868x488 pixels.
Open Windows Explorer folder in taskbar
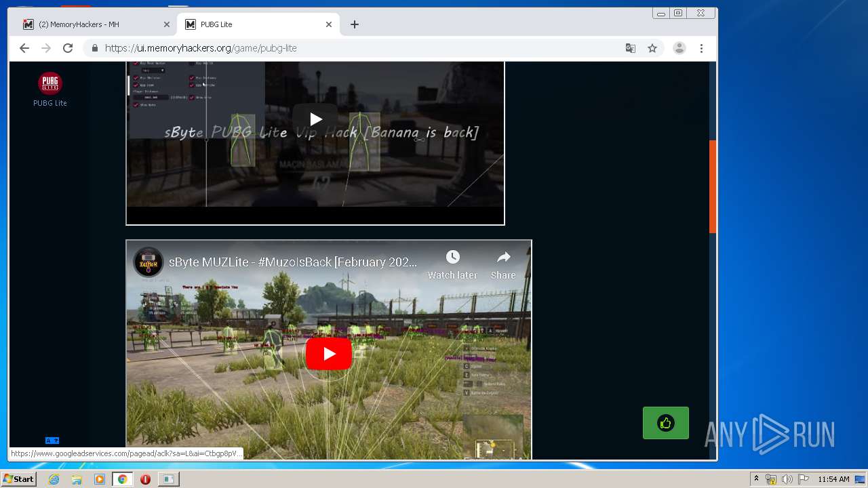[77, 479]
